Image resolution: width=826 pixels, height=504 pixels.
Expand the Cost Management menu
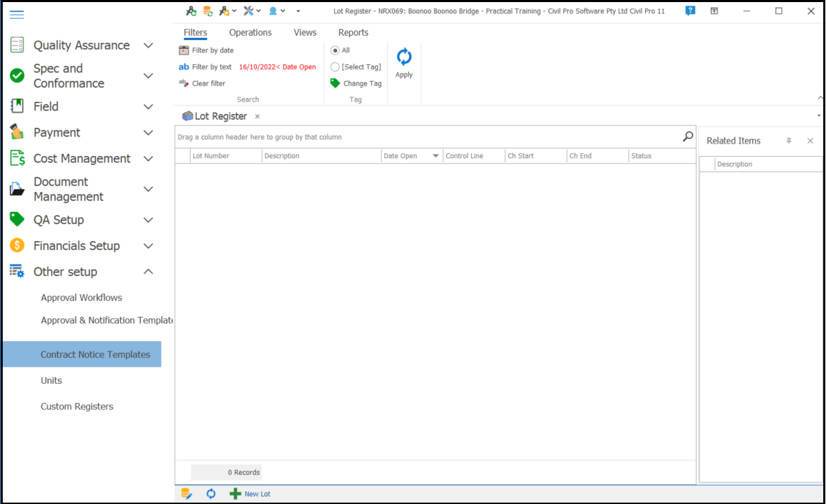(148, 159)
